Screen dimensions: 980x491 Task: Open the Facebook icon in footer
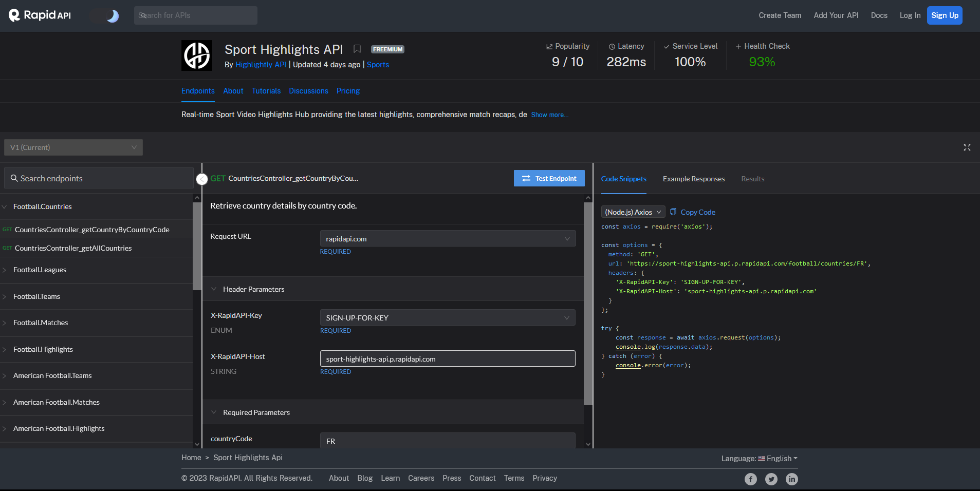(x=751, y=479)
